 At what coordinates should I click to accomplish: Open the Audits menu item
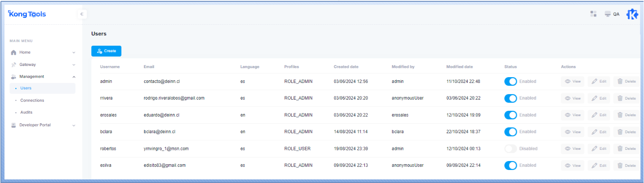coord(26,113)
